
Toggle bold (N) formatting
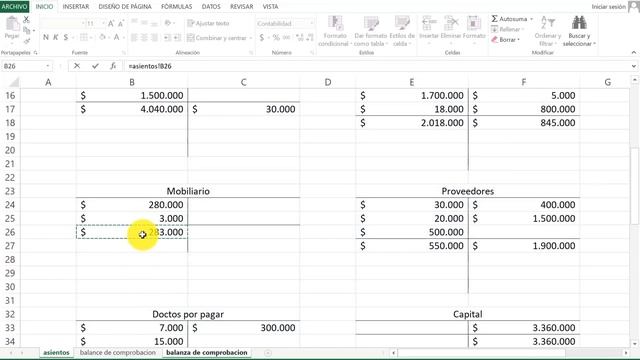click(46, 38)
